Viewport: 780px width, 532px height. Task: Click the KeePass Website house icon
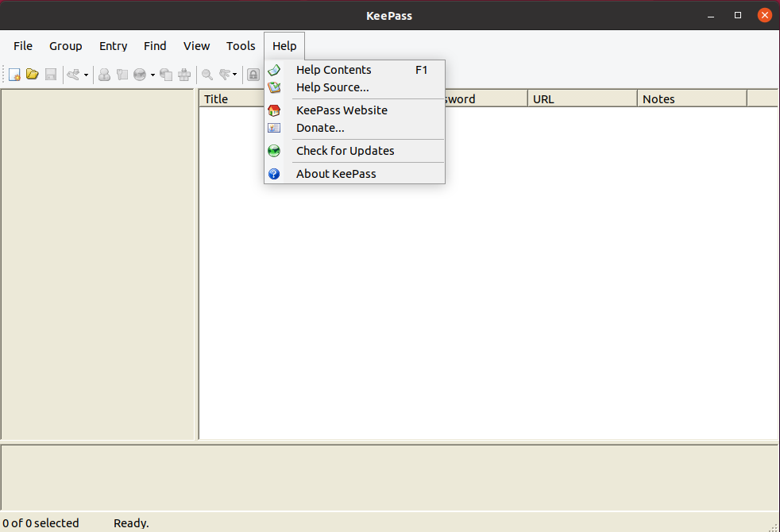point(274,110)
